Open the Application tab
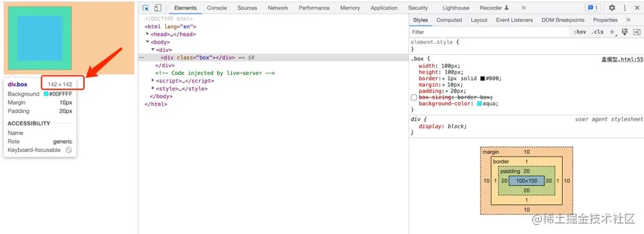Image resolution: width=644 pixels, height=234 pixels. point(384,8)
